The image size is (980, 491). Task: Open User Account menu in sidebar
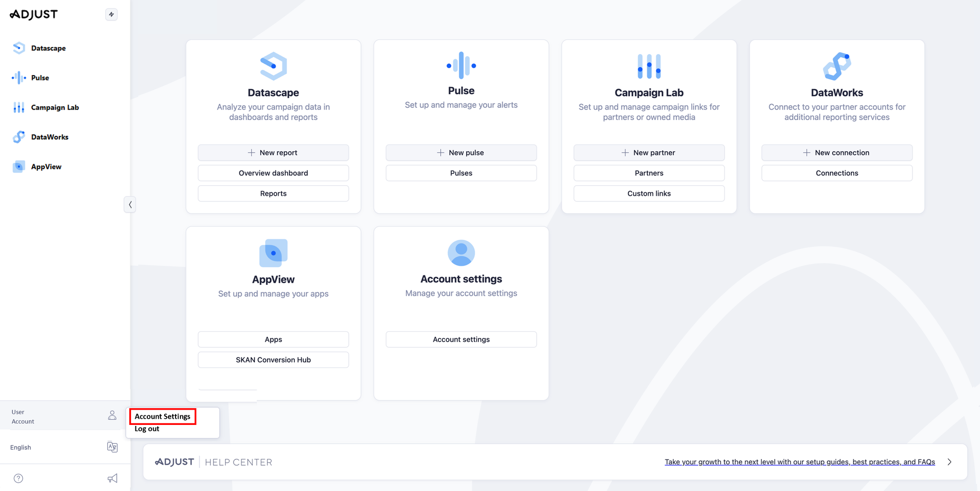coord(65,415)
